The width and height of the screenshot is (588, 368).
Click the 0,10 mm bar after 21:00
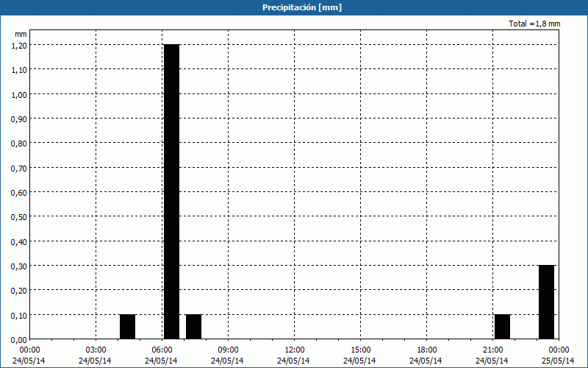pos(502,327)
